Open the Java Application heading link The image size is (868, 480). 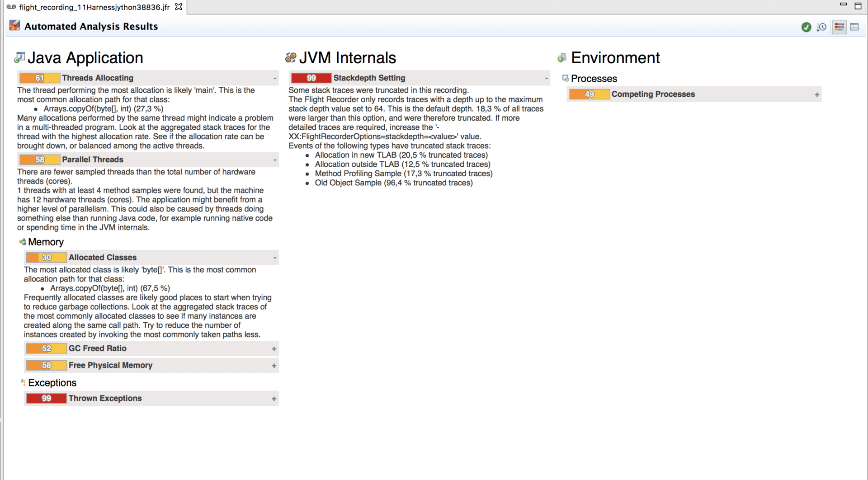85,58
